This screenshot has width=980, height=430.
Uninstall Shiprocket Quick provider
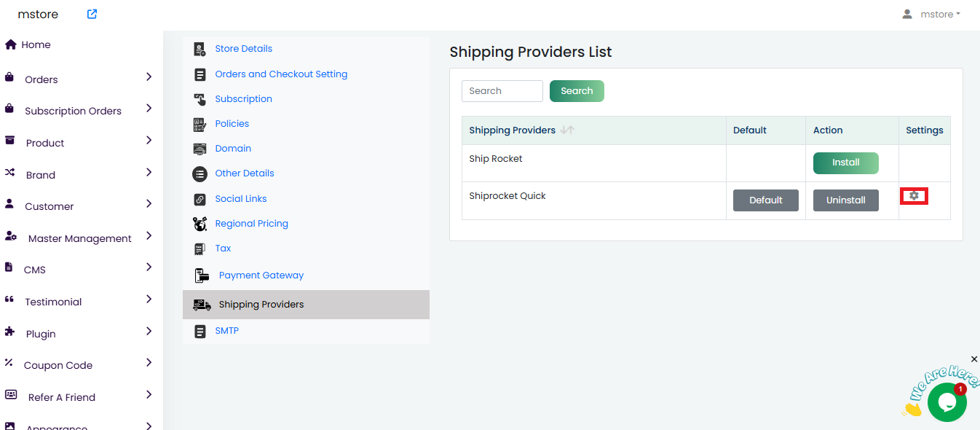(x=845, y=200)
